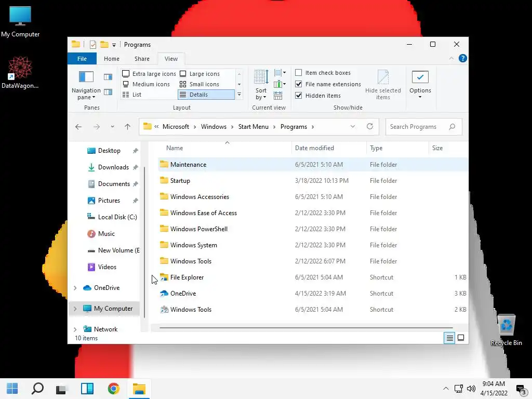532x399 pixels.
Task: Open Local Disk (C:) in sidebar
Action: [113, 217]
